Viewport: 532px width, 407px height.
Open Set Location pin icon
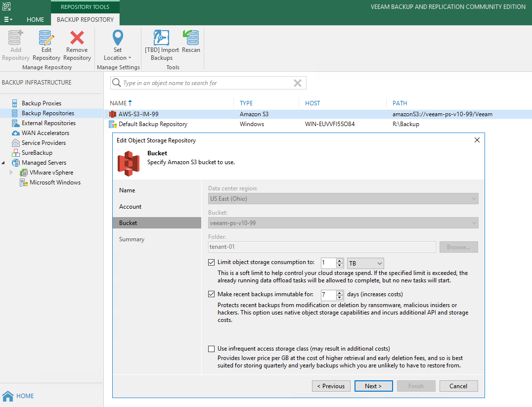pyautogui.click(x=118, y=38)
